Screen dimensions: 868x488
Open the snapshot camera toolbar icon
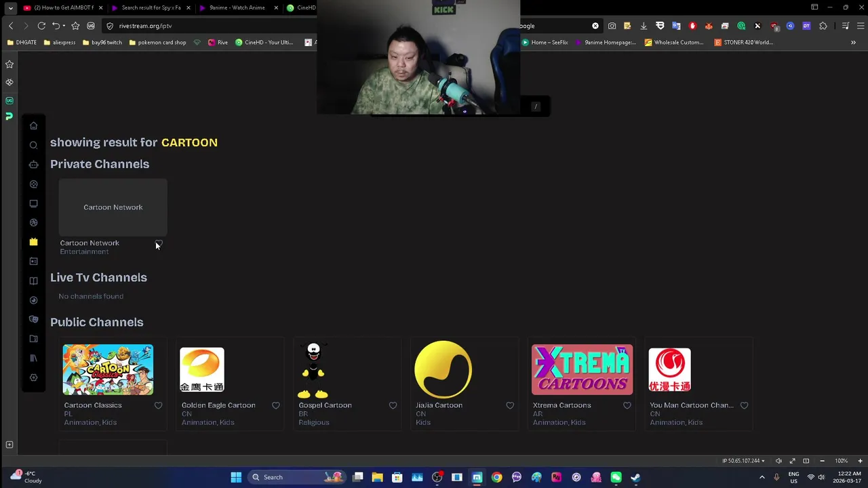click(612, 26)
